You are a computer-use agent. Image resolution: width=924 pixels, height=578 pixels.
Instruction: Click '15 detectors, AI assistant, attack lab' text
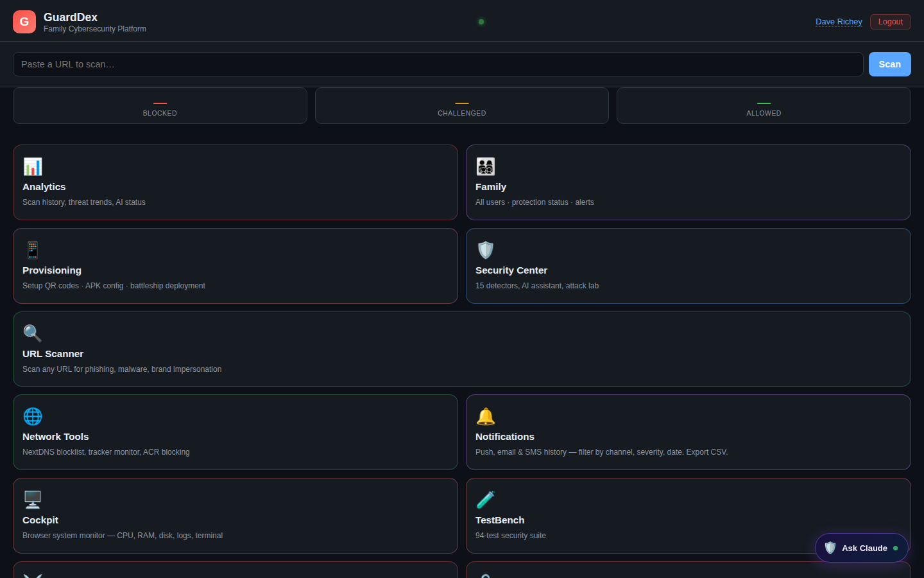point(537,286)
